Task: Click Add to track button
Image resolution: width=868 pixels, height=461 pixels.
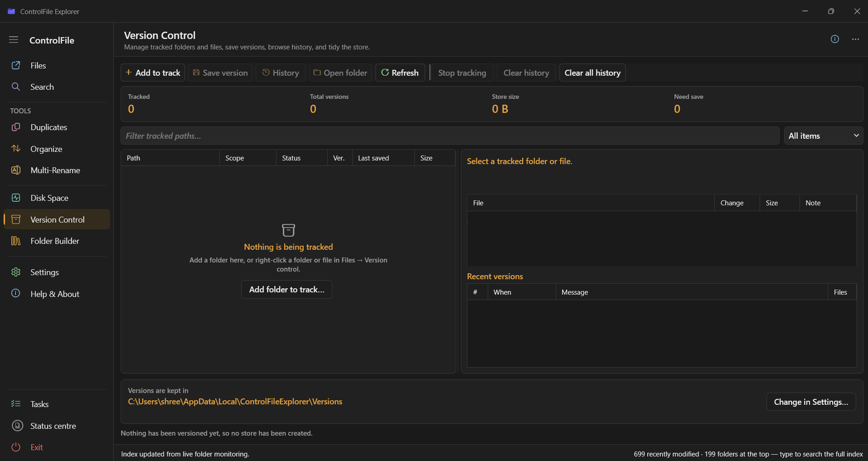Action: point(153,73)
